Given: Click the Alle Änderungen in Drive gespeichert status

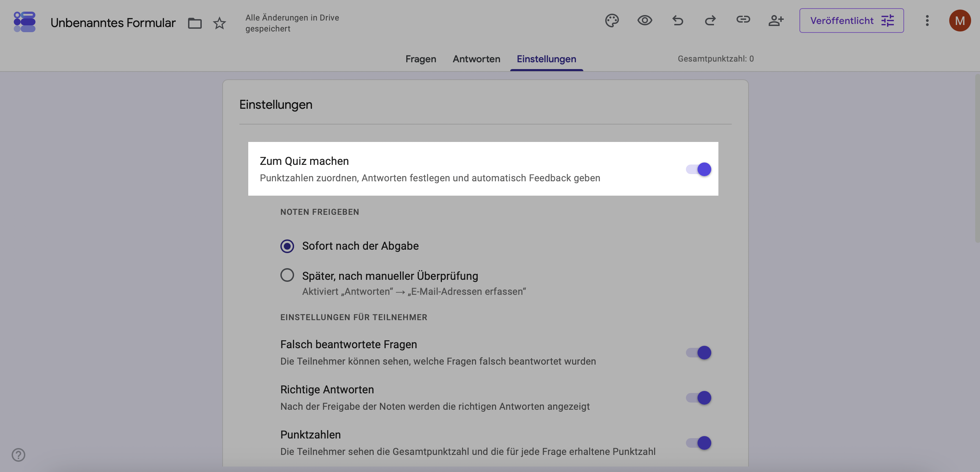Looking at the screenshot, I should (x=292, y=23).
